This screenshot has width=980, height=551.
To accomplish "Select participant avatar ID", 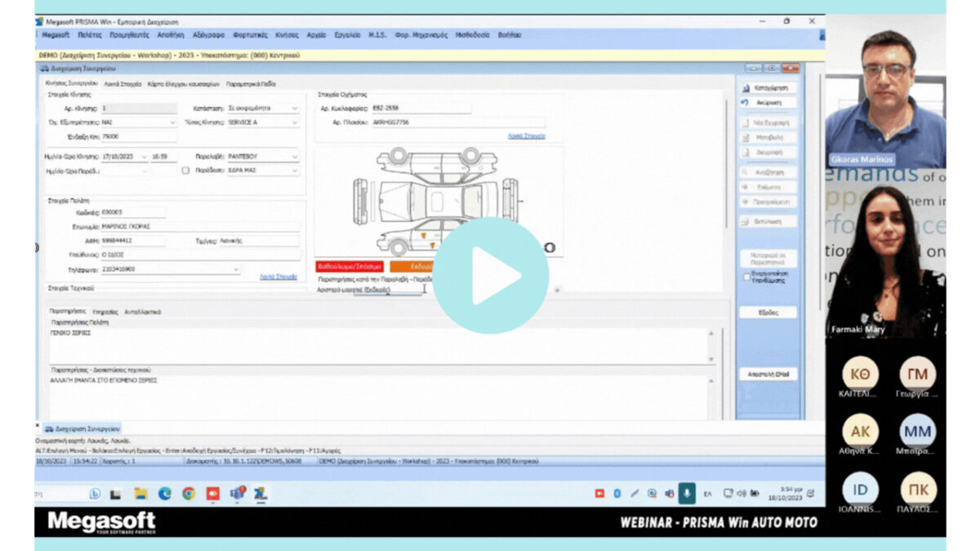I will coord(860,488).
